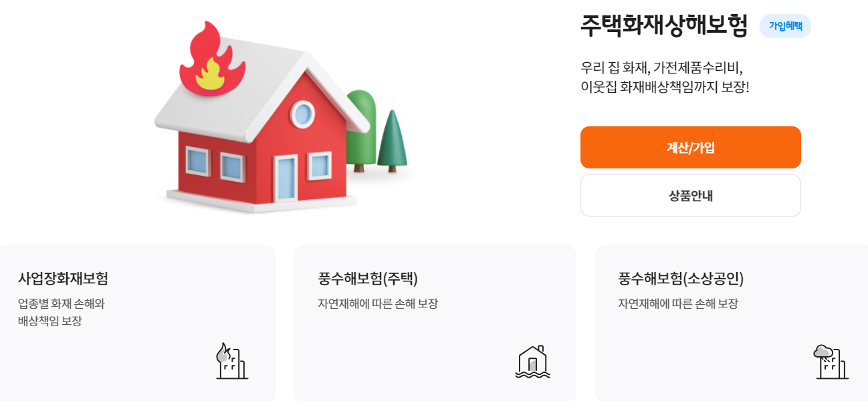Click the 계산/가입 orange button
Viewport: 868px width, 401px height.
(x=690, y=147)
